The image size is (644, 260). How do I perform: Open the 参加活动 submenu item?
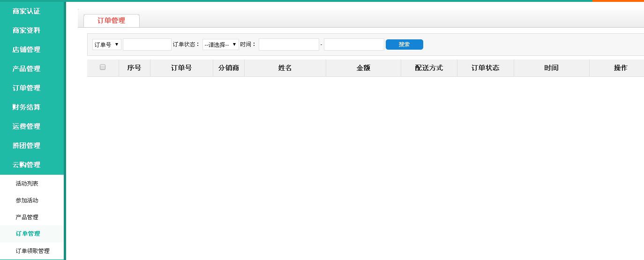[27, 201]
